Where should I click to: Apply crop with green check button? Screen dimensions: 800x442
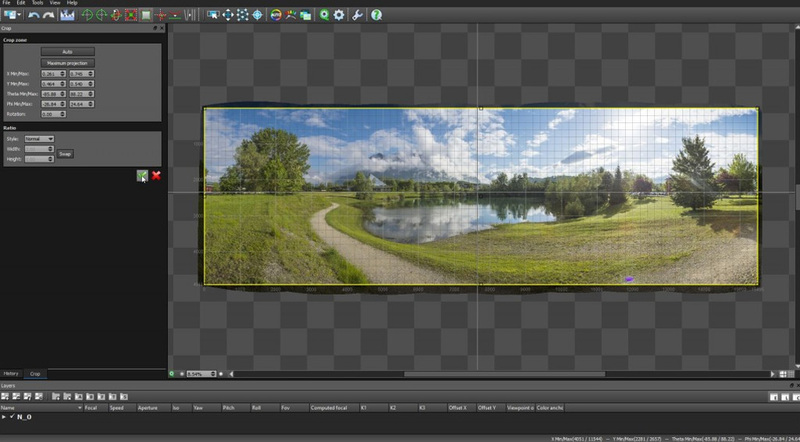click(x=142, y=176)
